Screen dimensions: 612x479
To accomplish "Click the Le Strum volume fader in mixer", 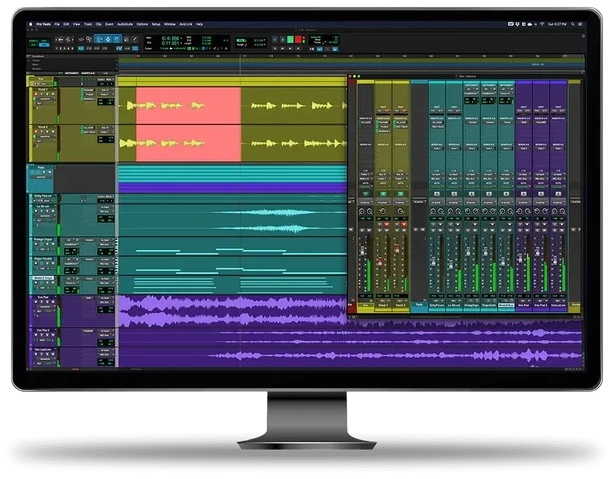I will [451, 265].
